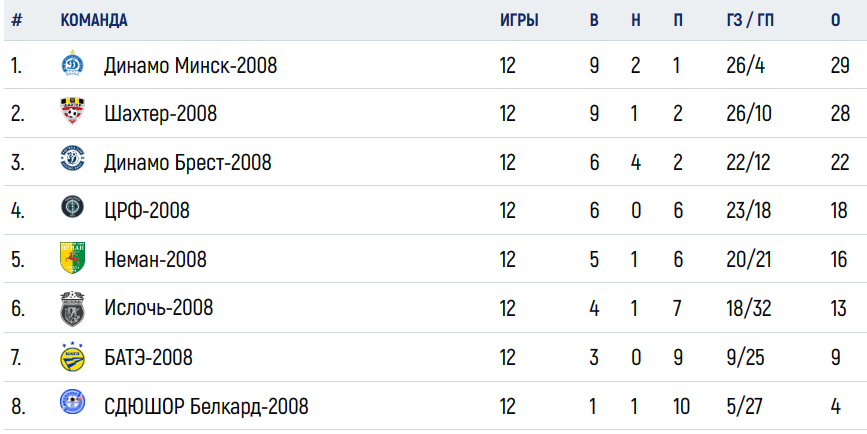
Task: Sort by the ГЗ / ГП header
Action: point(750,20)
